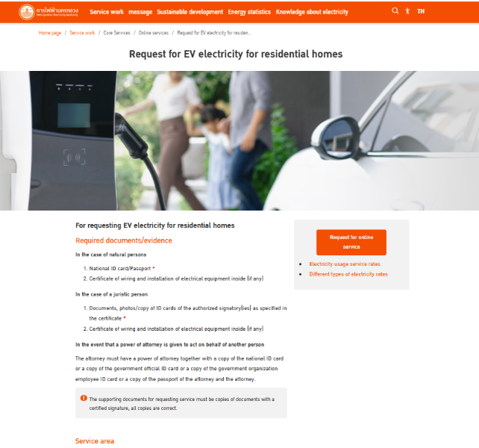This screenshot has width=479, height=448.
Task: Click the EV charger hero banner image
Action: click(x=239, y=140)
